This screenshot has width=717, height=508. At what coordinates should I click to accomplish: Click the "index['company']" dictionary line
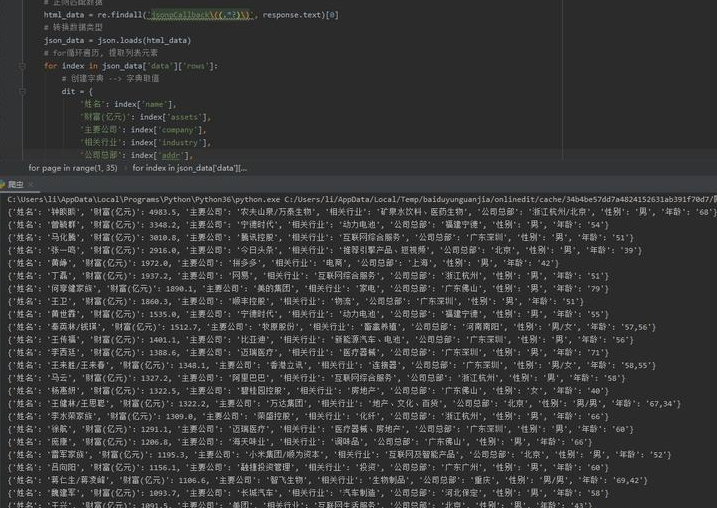(x=143, y=130)
